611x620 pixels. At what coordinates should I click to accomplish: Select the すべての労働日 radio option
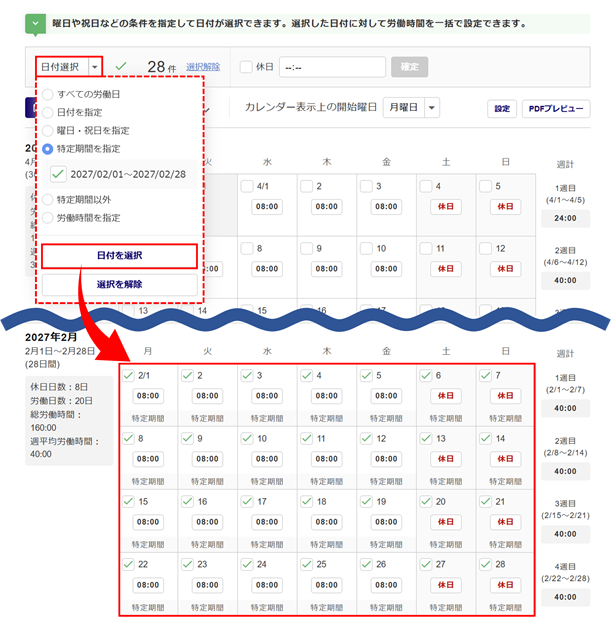pyautogui.click(x=48, y=95)
